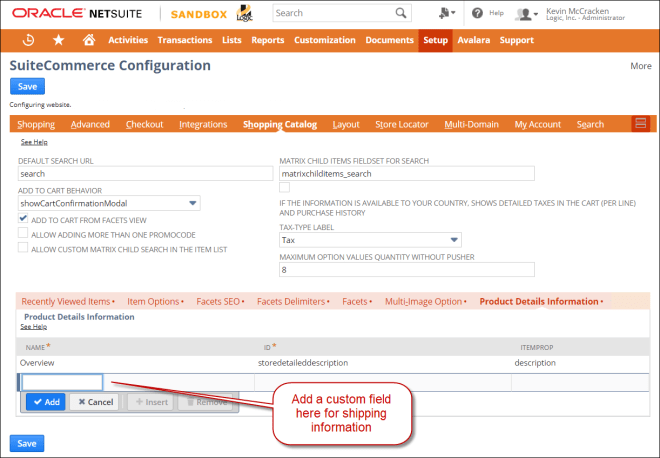Click the user role avatar icon
This screenshot has width=660, height=458.
coord(526,14)
